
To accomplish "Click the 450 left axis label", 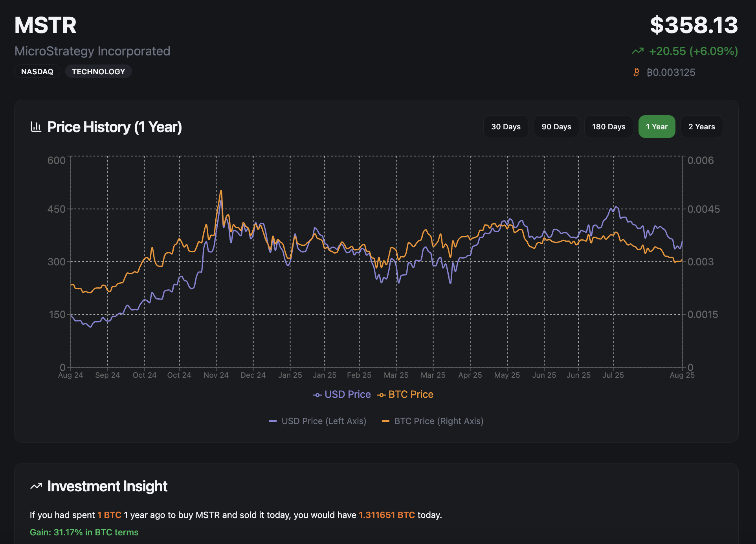I will 57,209.
